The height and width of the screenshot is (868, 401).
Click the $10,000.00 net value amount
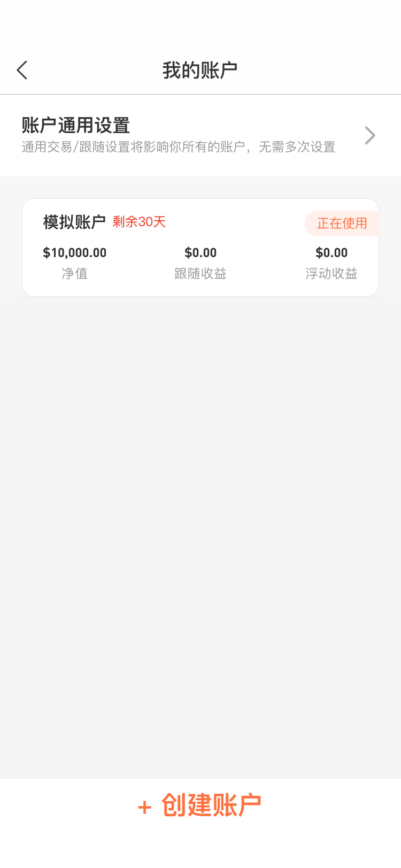pyautogui.click(x=75, y=253)
